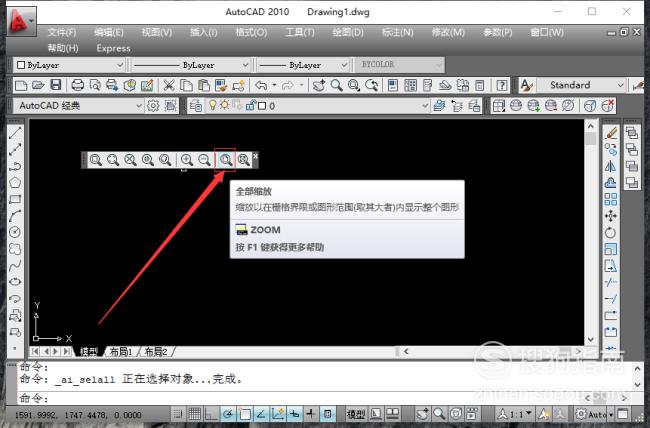Activate the Pan hand tool in Standard toolbar
Image resolution: width=650 pixels, height=428 pixels.
(x=319, y=85)
